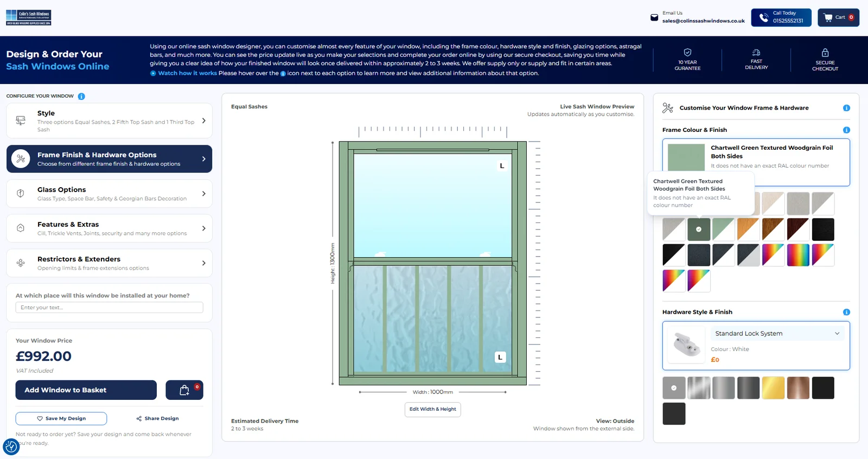Image resolution: width=868 pixels, height=459 pixels.
Task: Pick the copper bronze hardware finish swatch
Action: 798,388
